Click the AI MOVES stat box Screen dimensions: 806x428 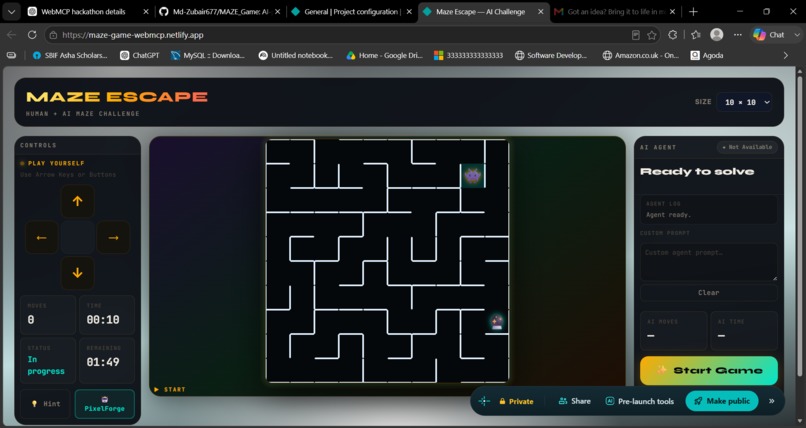pos(673,331)
